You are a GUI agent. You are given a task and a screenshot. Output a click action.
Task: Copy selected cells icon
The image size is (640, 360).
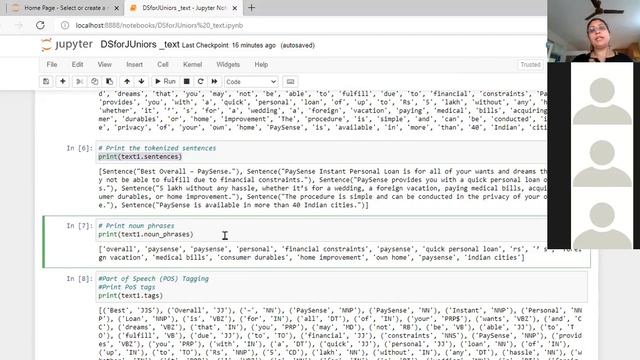coord(94,82)
